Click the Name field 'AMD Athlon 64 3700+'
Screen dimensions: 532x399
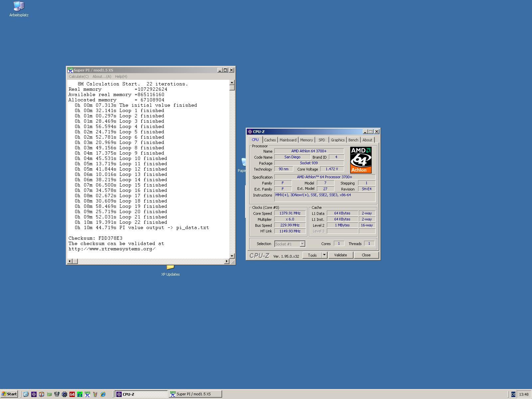pos(309,151)
